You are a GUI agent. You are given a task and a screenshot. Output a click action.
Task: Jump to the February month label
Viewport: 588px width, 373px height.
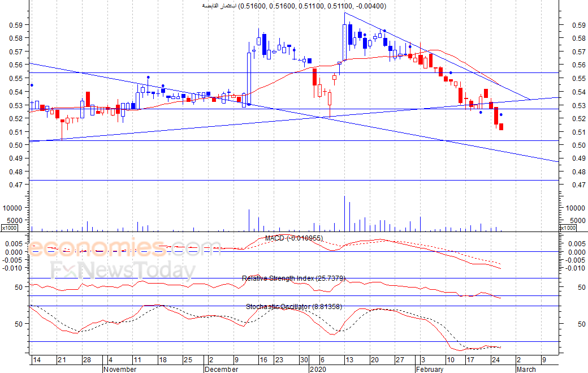430,369
